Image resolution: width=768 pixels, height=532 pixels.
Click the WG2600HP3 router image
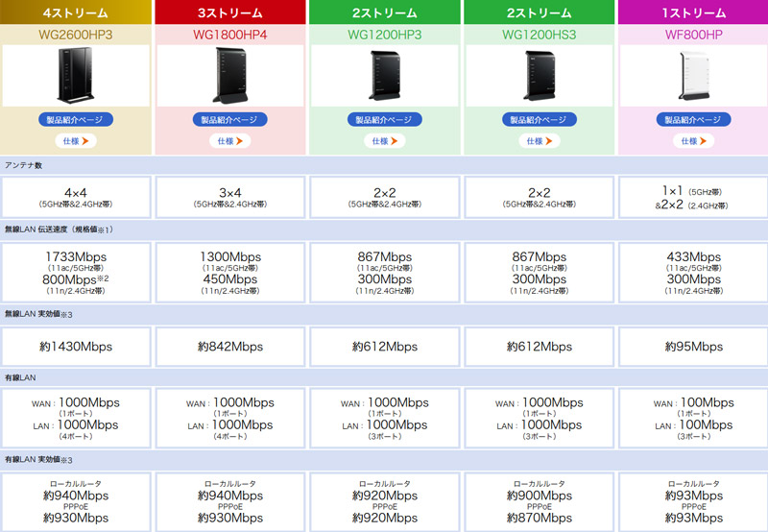76,76
